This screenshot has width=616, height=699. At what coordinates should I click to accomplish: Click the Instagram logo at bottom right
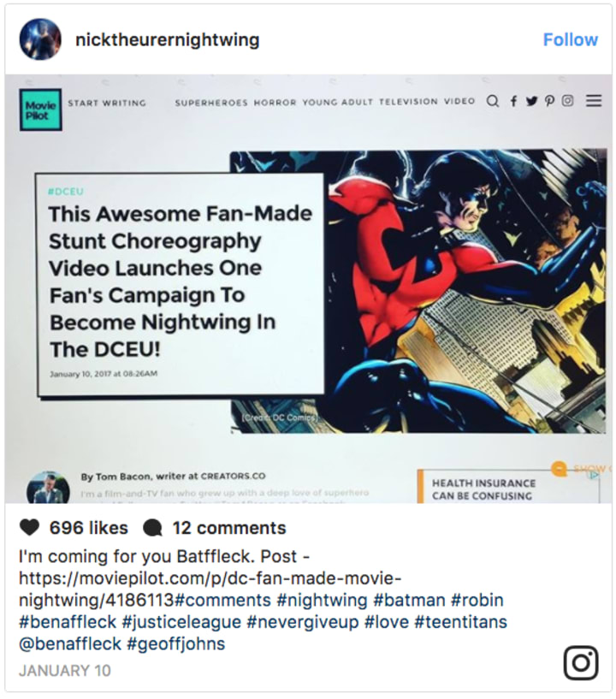click(x=581, y=662)
